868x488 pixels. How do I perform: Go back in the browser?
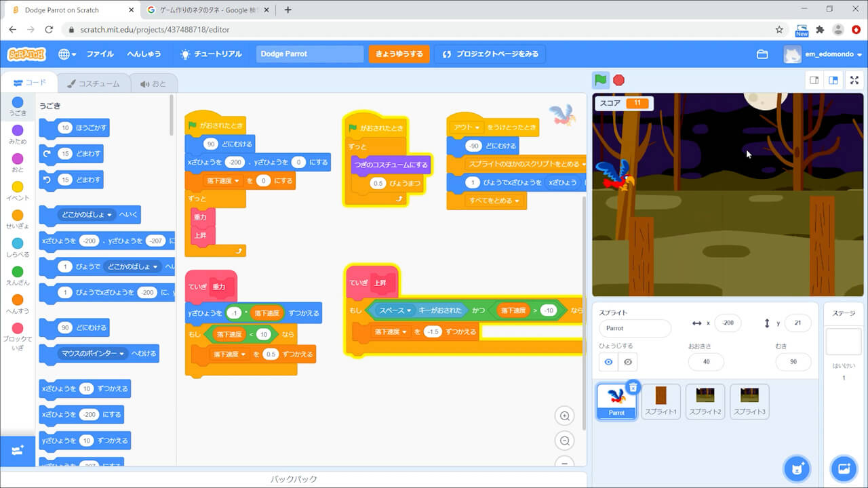coord(12,30)
